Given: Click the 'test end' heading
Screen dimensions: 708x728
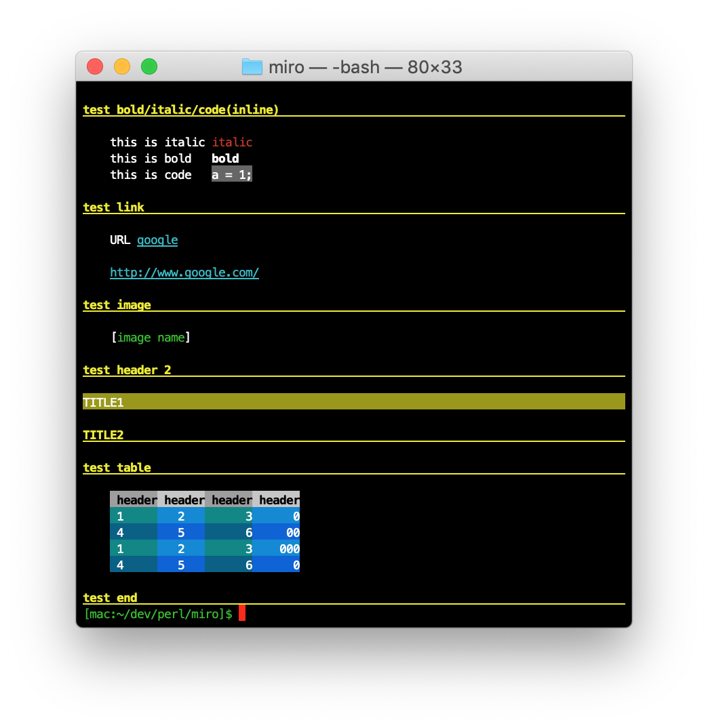Looking at the screenshot, I should click(x=110, y=598).
